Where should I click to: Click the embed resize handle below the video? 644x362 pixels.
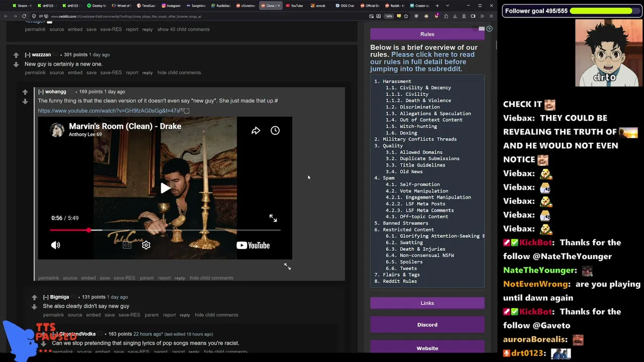click(287, 266)
